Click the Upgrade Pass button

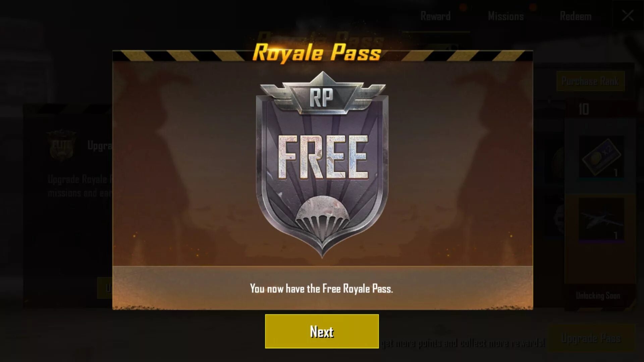[591, 338]
